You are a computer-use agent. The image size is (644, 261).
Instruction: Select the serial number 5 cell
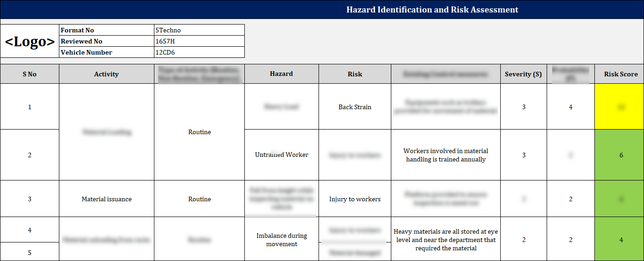coord(30,253)
